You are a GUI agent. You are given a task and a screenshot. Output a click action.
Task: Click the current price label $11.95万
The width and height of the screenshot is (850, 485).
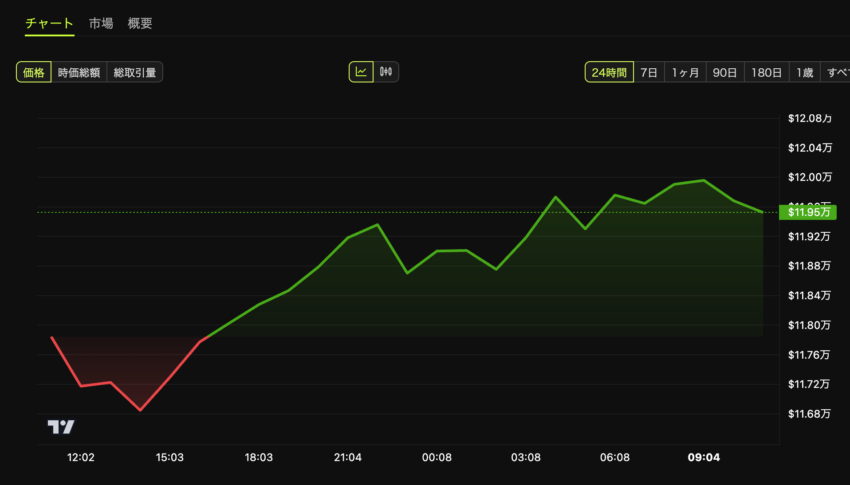coord(808,212)
